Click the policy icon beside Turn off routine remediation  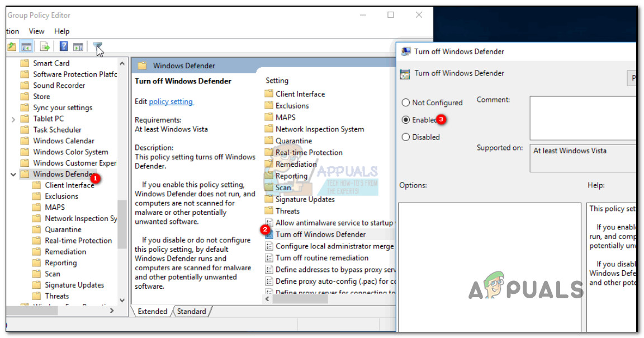click(x=269, y=258)
